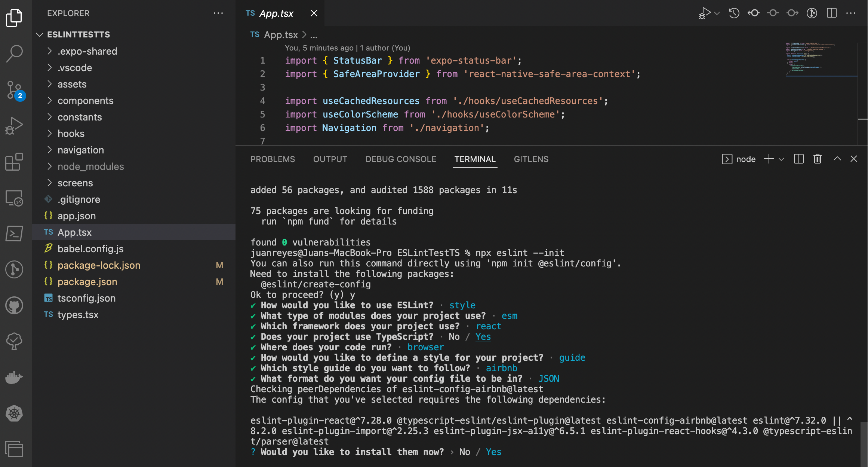868x467 pixels.
Task: Open editor More Actions menu
Action: (x=851, y=13)
